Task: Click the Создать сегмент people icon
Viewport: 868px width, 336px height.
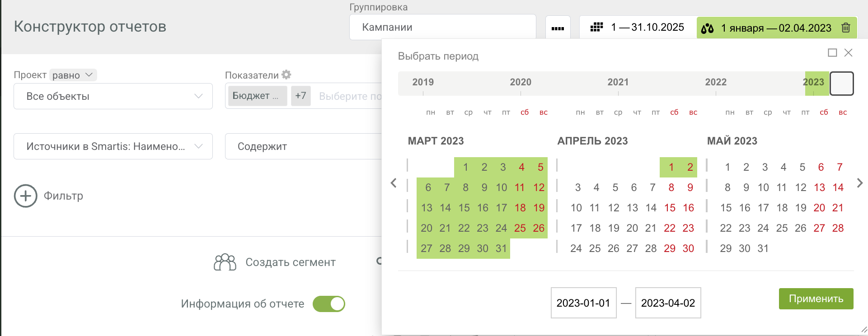Action: click(225, 262)
